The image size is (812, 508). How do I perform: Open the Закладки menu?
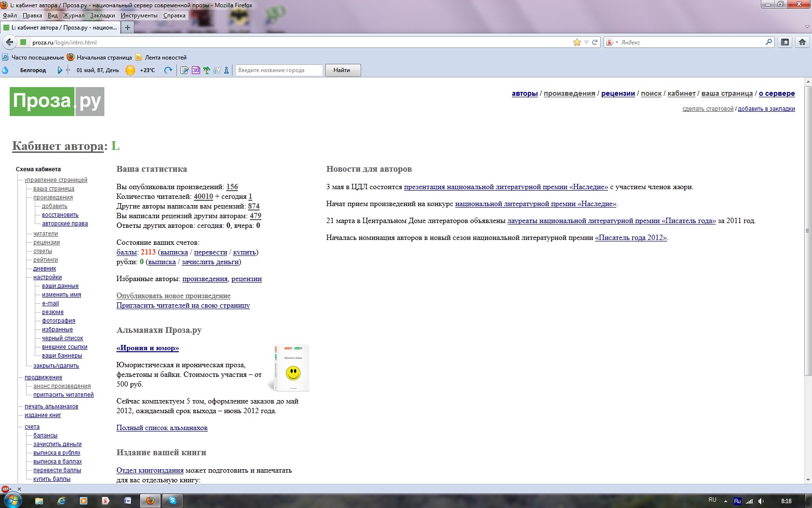tap(102, 15)
